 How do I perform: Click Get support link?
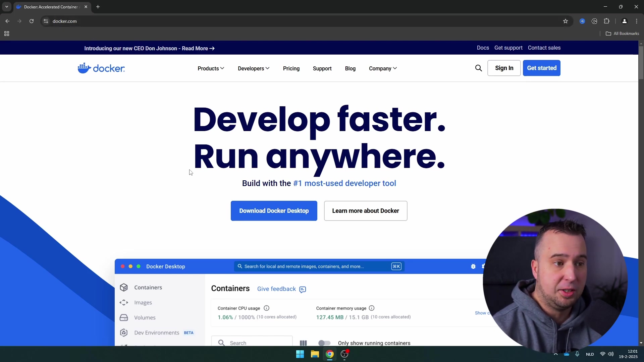tap(508, 48)
